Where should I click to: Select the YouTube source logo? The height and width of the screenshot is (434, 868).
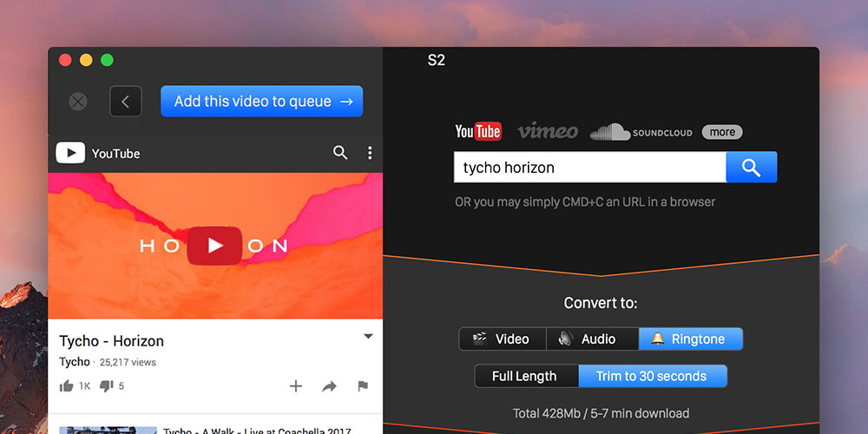click(478, 131)
